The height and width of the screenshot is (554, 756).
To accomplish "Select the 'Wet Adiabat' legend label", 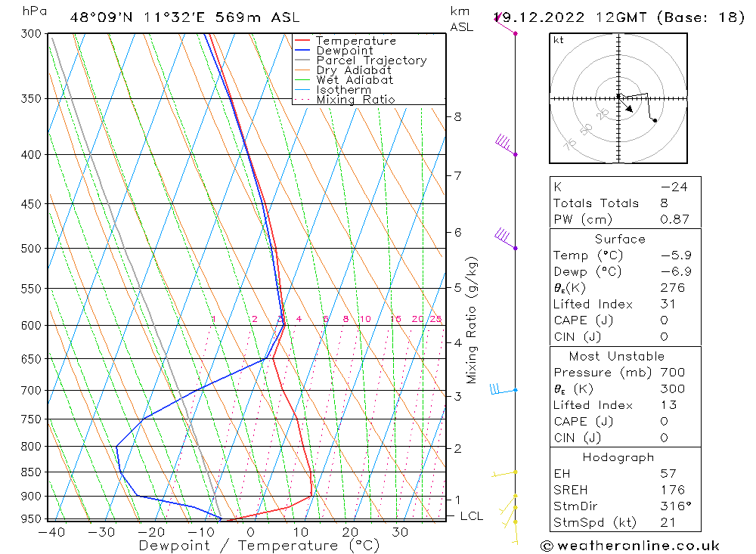I will click(x=355, y=80).
